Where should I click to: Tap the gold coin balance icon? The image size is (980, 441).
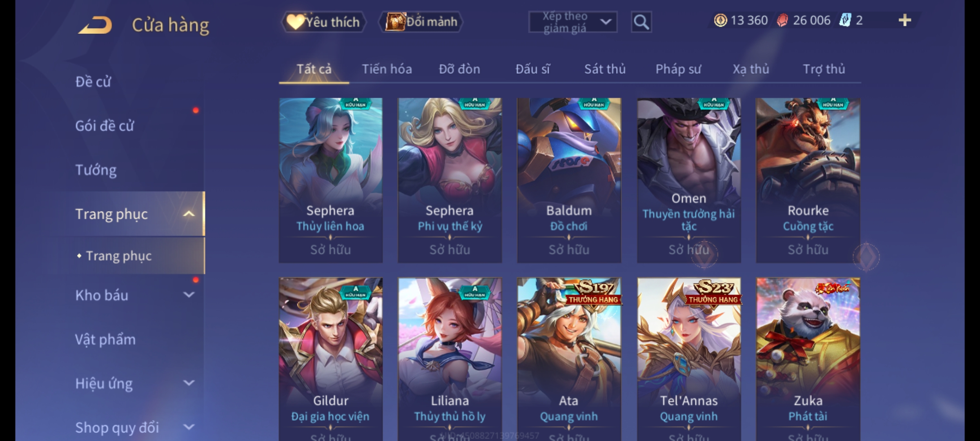(720, 20)
